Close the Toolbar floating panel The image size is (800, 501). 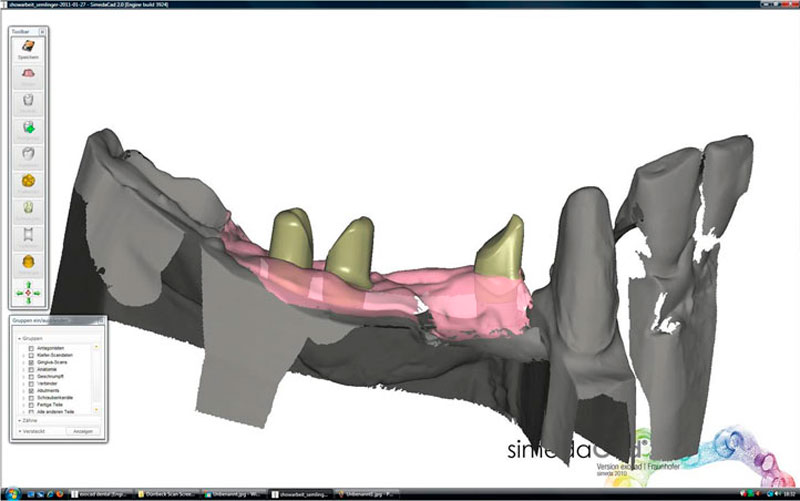[43, 32]
